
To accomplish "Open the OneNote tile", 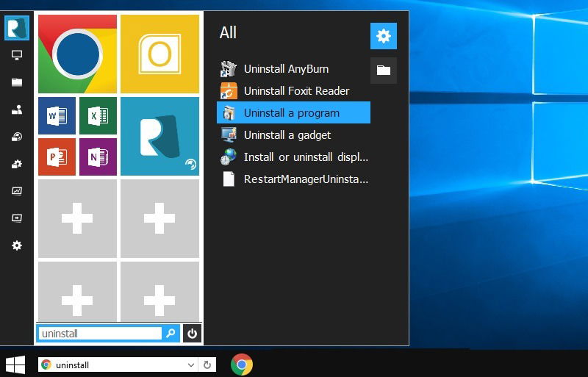I will 98,157.
